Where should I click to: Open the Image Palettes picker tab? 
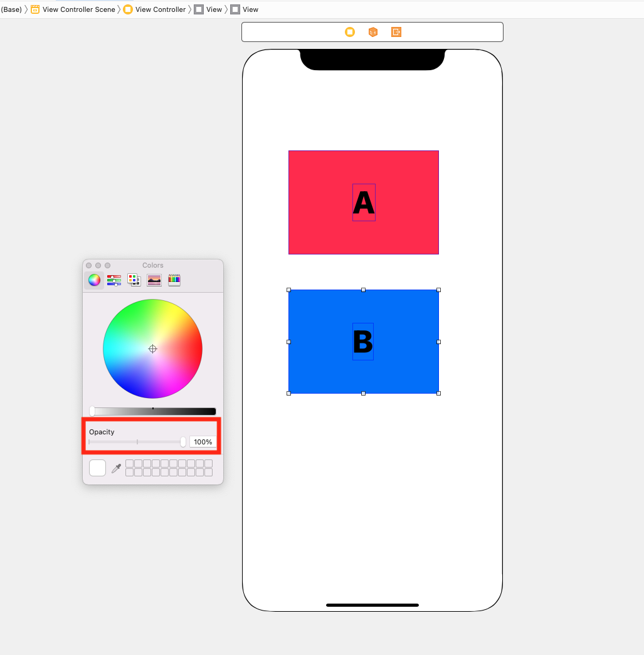pos(154,280)
